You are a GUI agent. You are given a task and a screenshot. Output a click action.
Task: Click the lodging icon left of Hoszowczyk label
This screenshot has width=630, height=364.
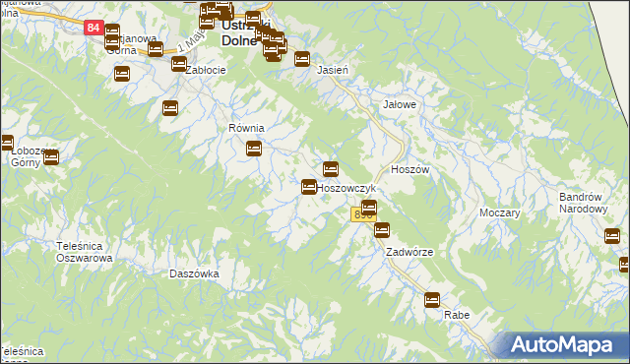click(x=308, y=187)
